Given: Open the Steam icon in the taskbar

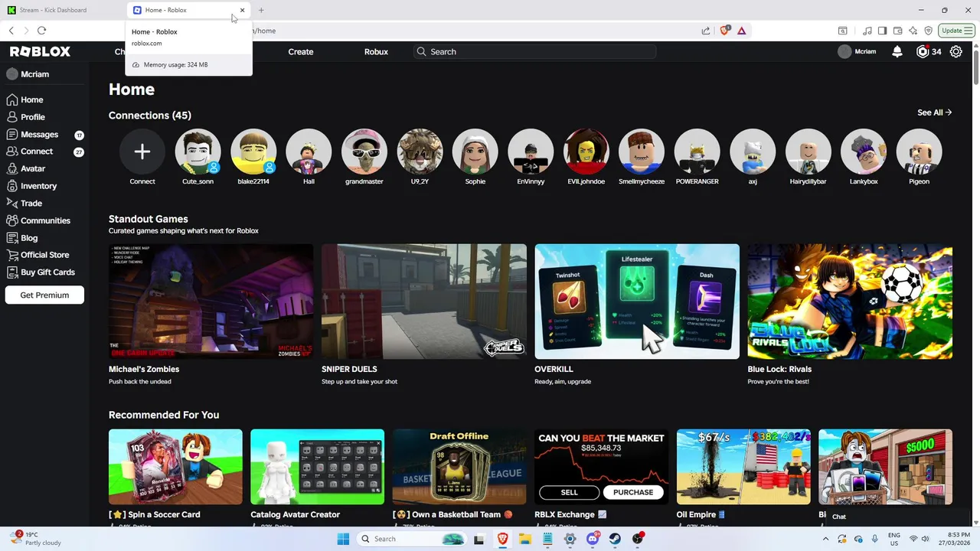Looking at the screenshot, I should [615, 539].
